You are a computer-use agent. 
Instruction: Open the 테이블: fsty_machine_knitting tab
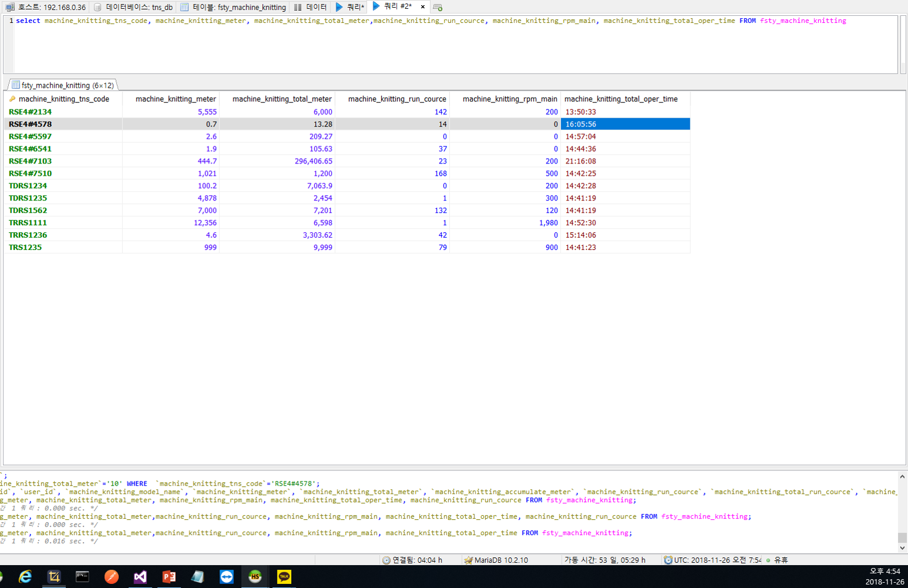pyautogui.click(x=233, y=7)
